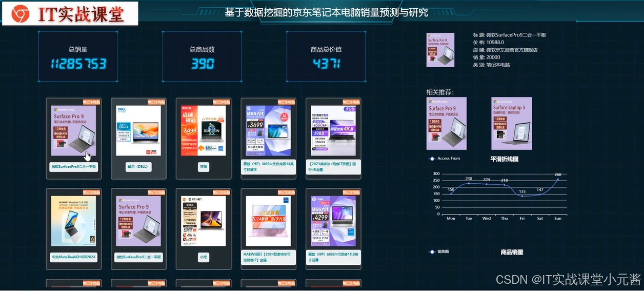Viewport: 644px width, 291px height.
Task: Open the 华为MateBookD16SE2024 product image
Action: [x=73, y=221]
